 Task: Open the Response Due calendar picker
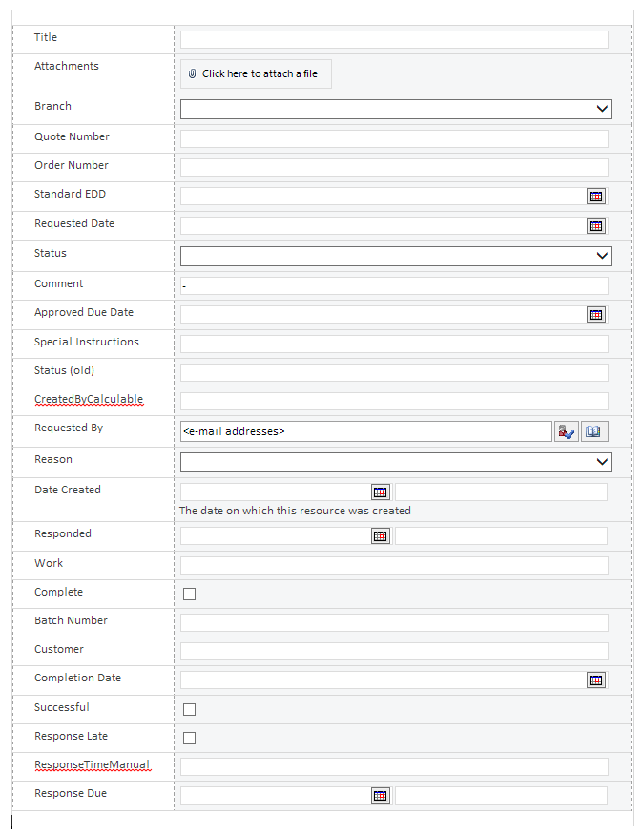(380, 796)
